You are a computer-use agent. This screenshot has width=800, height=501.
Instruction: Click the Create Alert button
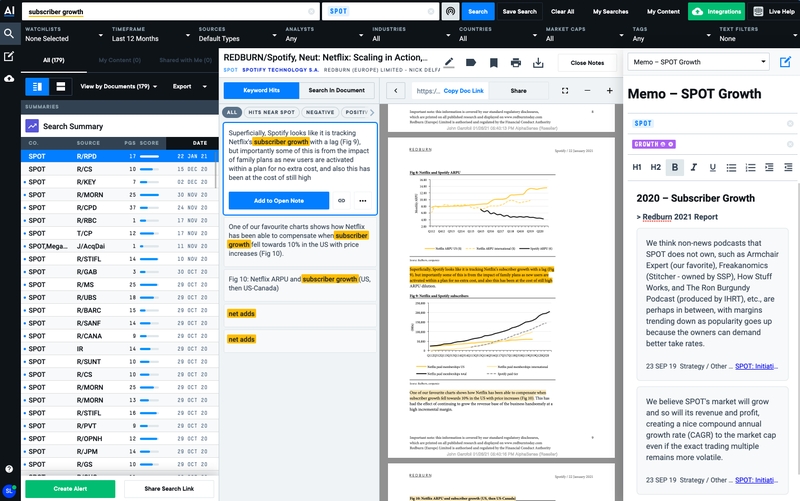70,489
